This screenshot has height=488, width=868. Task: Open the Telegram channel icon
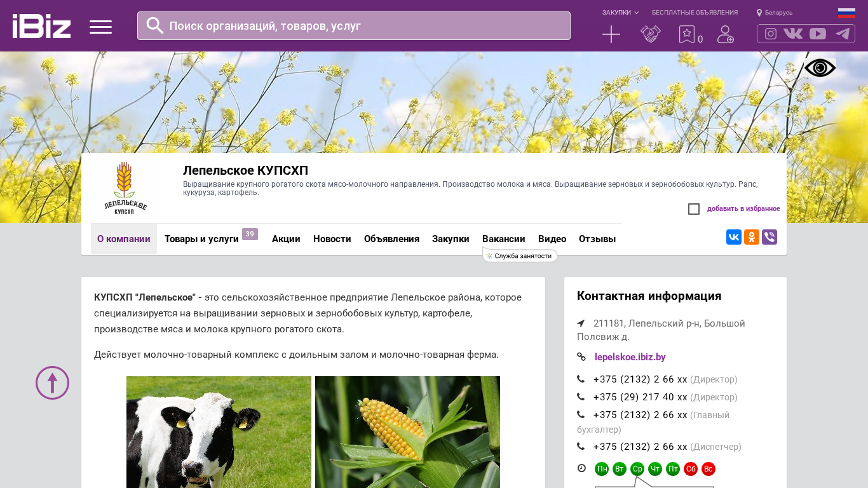(x=843, y=34)
